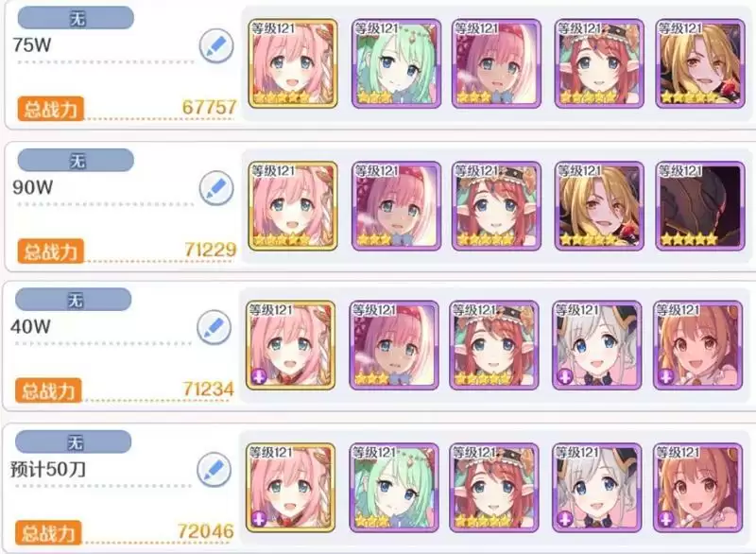Image resolution: width=756 pixels, height=554 pixels.
Task: Click the 90W team name text
Action: click(33, 187)
